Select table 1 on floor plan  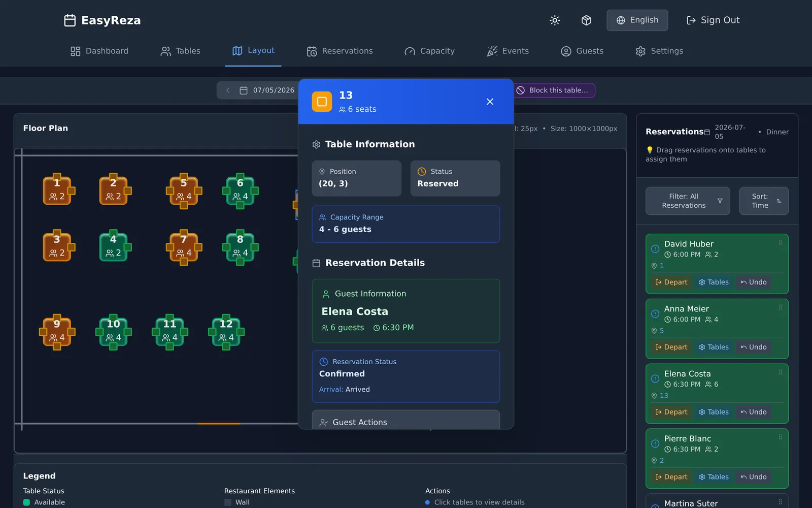(57, 190)
